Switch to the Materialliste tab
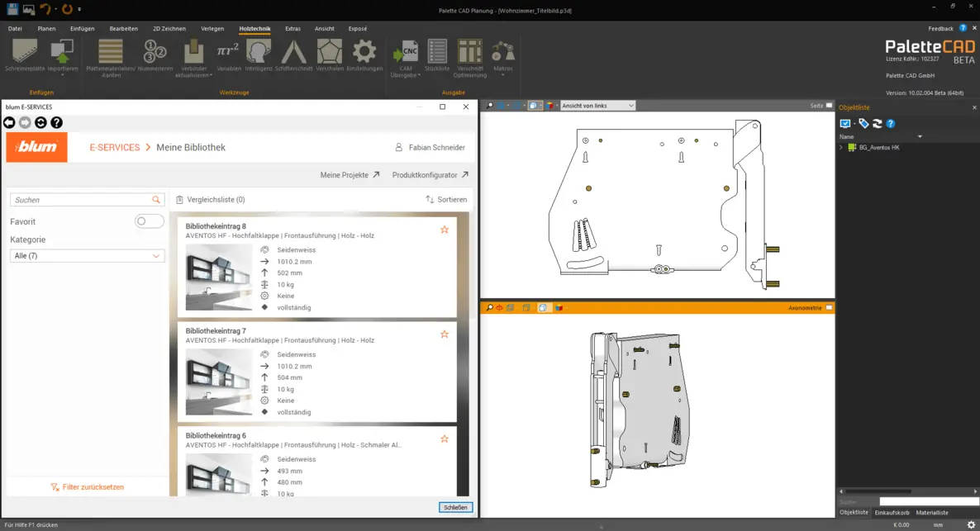This screenshot has width=980, height=531. (x=932, y=513)
